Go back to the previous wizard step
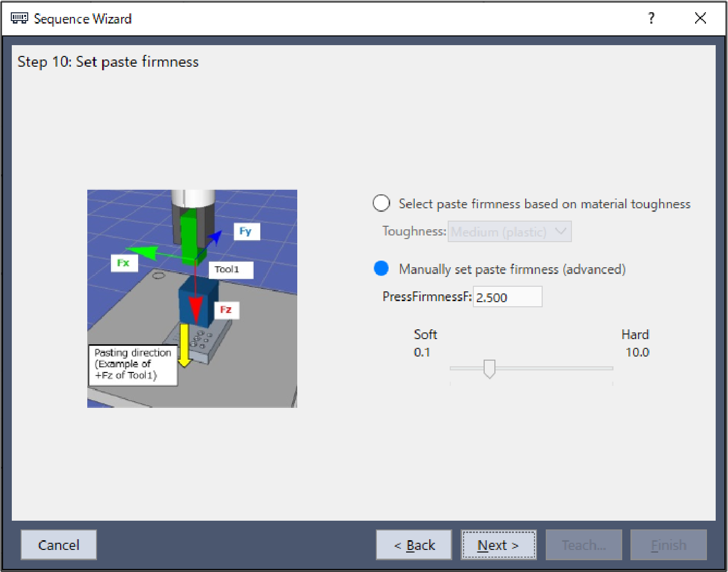This screenshot has width=728, height=572. [414, 545]
